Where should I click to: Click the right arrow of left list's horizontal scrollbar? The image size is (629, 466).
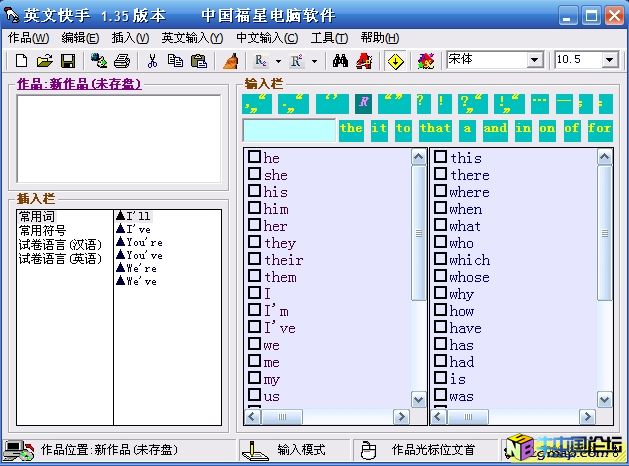[x=401, y=417]
